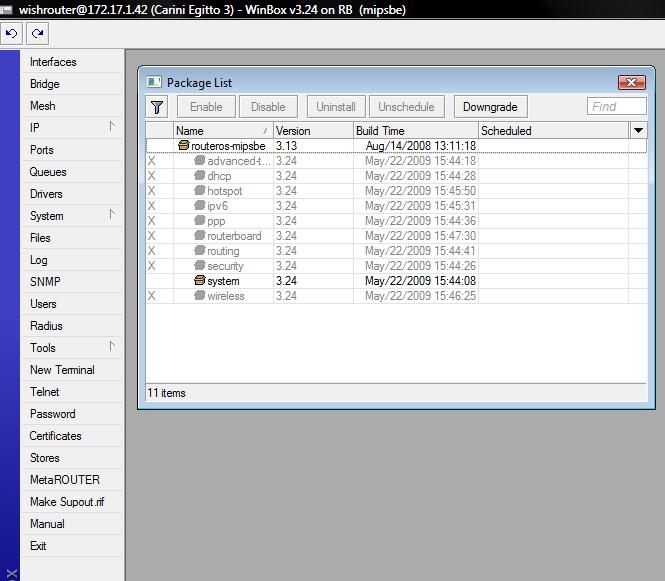Sort by the Name column header

click(223, 131)
